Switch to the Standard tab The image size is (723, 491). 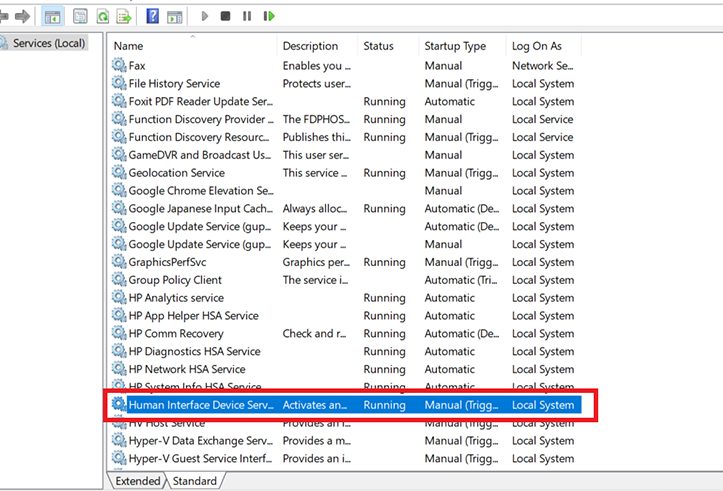click(195, 481)
